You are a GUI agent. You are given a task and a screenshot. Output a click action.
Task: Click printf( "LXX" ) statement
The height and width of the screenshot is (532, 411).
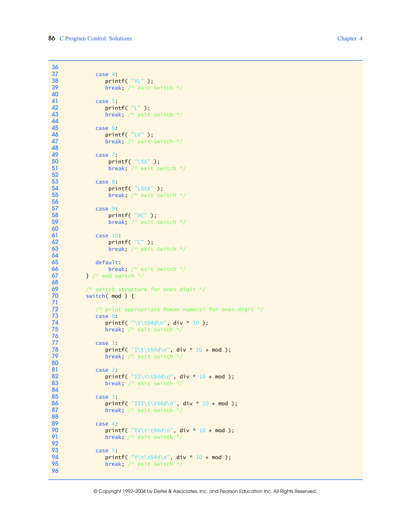pos(134,162)
